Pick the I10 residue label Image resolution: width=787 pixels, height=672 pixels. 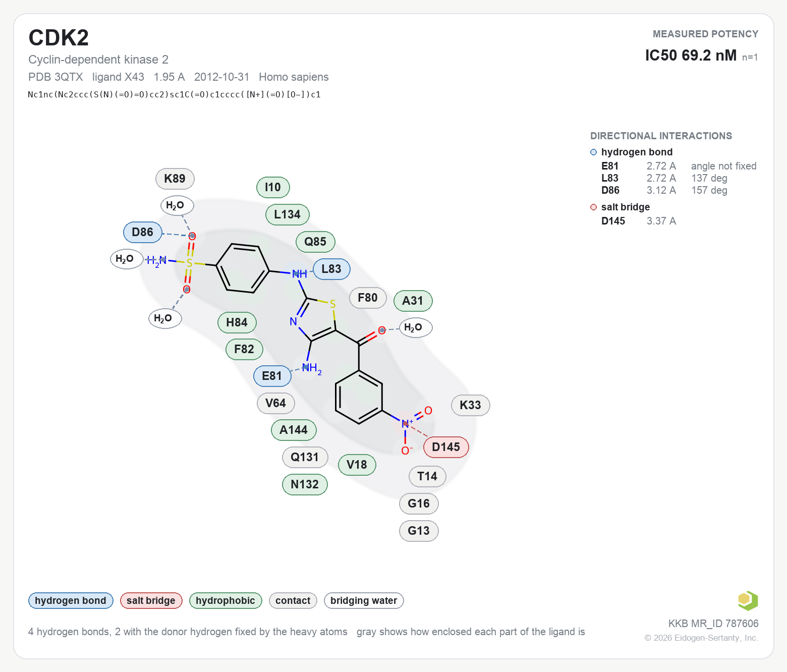click(x=273, y=187)
